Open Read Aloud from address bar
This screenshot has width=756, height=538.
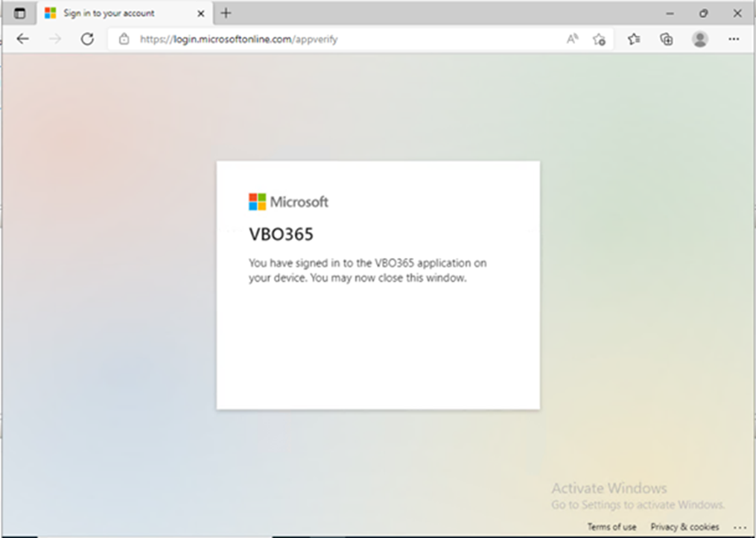[572, 39]
